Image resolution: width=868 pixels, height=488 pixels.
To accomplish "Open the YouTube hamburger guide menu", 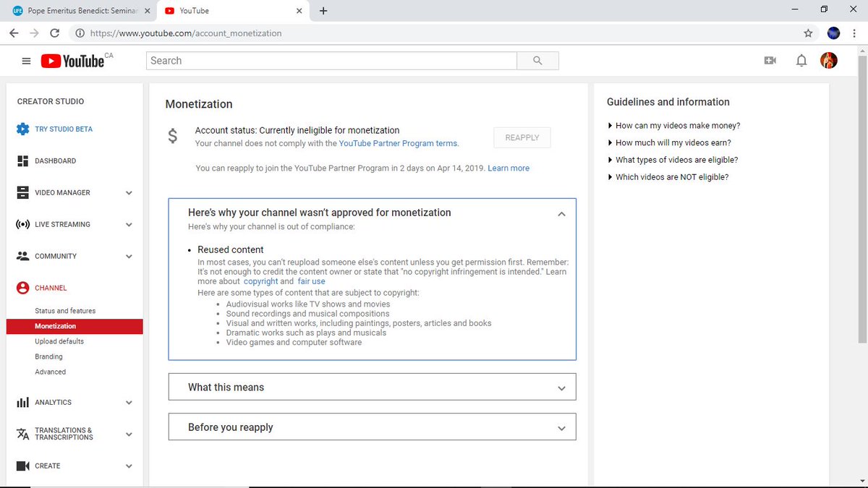I will point(26,61).
